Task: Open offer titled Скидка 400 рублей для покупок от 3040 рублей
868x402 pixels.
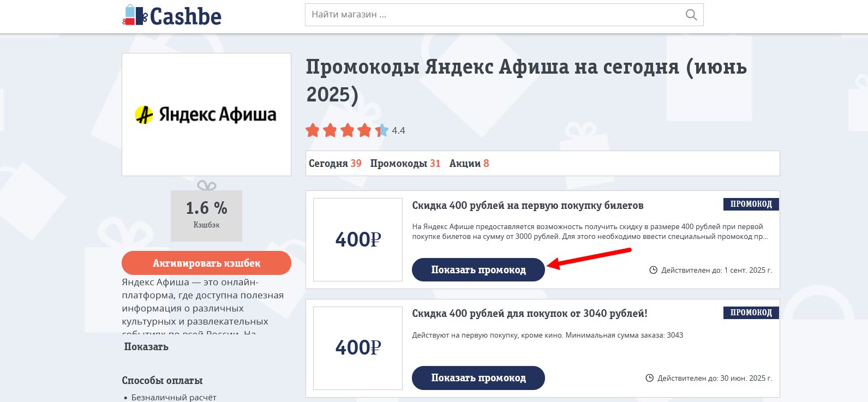Action: click(x=530, y=314)
